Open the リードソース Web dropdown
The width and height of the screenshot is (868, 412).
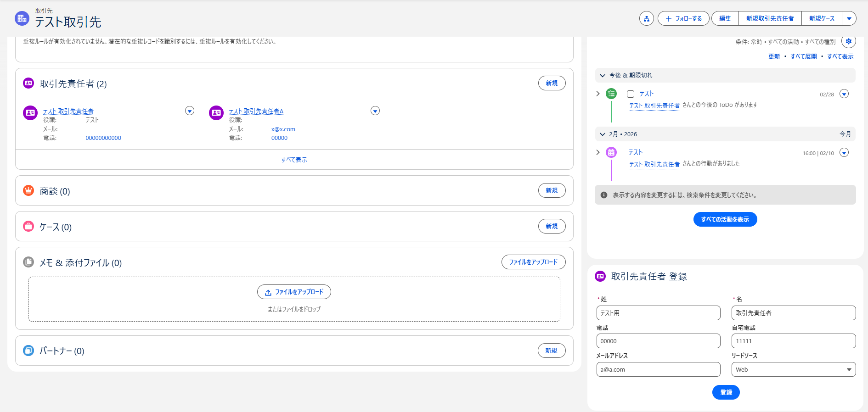pyautogui.click(x=793, y=369)
